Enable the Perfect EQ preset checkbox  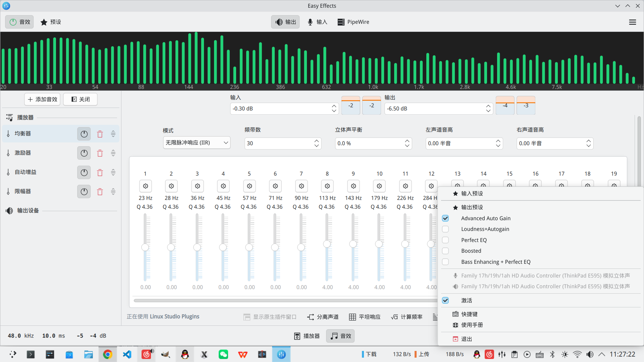[445, 240]
